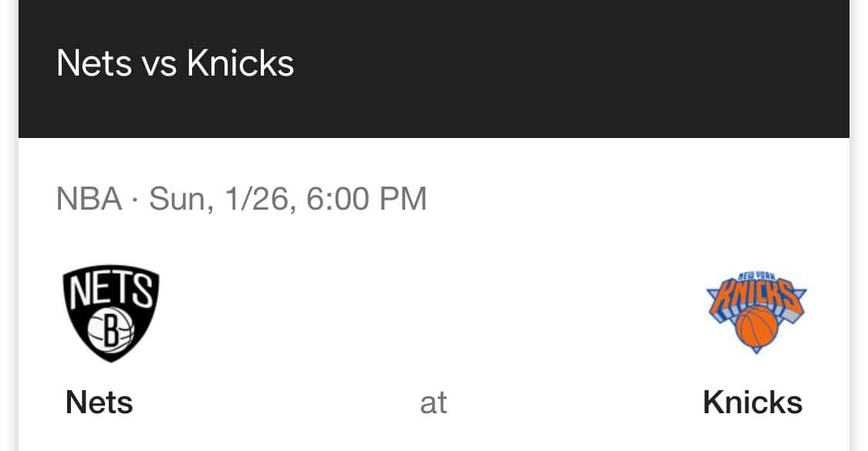Tap the word Nets in the header title
The image size is (868, 451).
tap(94, 63)
